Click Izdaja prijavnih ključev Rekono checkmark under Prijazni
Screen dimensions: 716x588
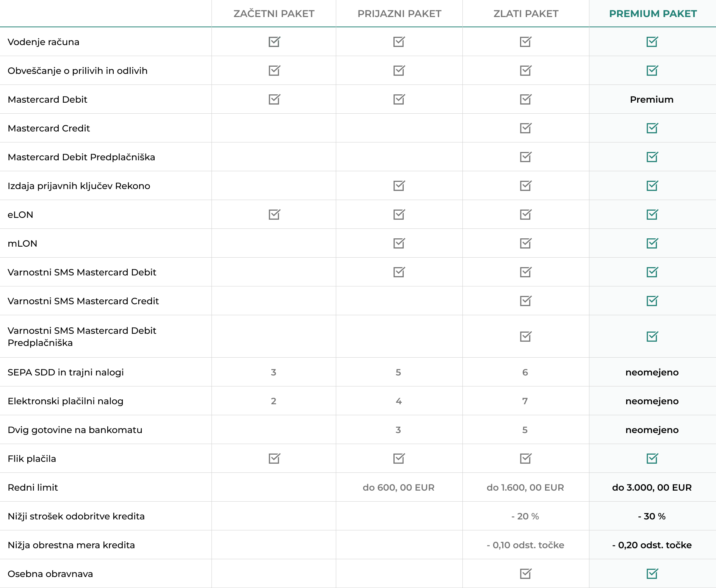[399, 186]
